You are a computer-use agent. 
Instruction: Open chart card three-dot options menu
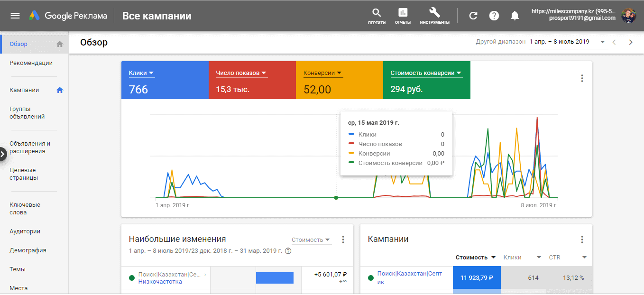pyautogui.click(x=582, y=79)
